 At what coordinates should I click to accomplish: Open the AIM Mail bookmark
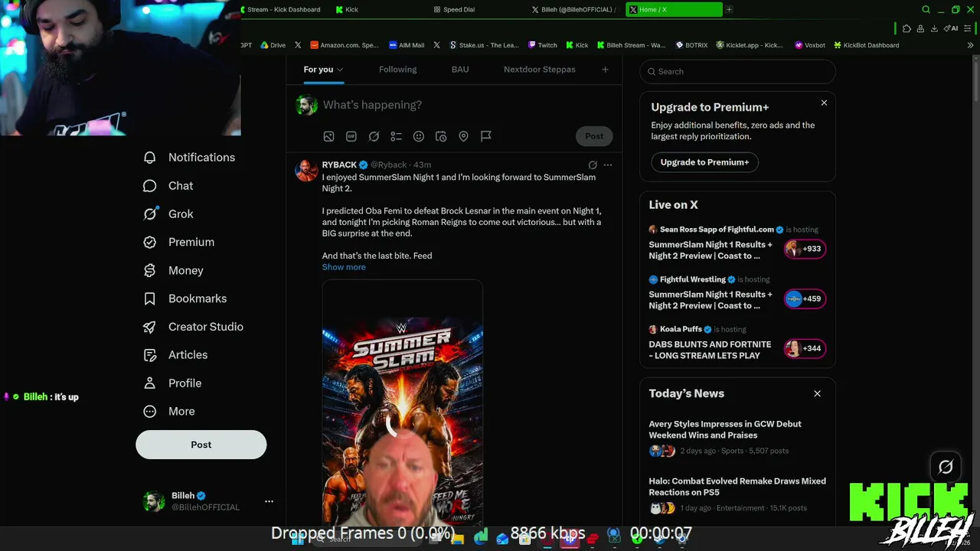407,45
